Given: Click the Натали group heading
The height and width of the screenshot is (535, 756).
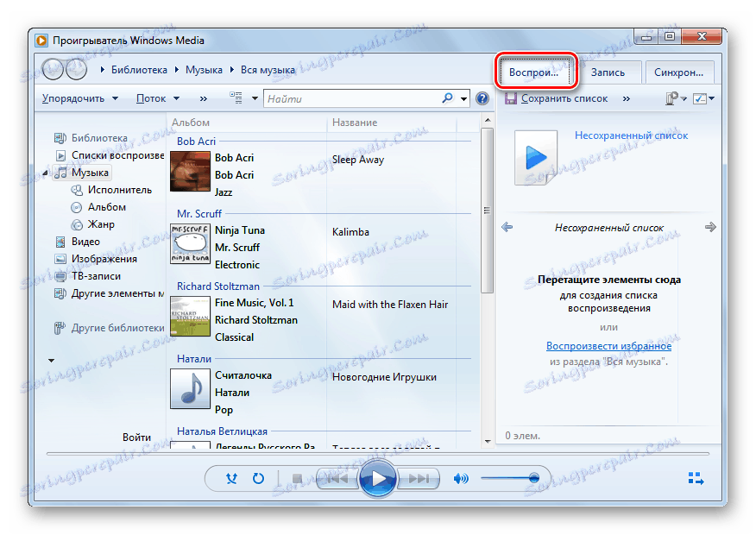Looking at the screenshot, I should [194, 359].
